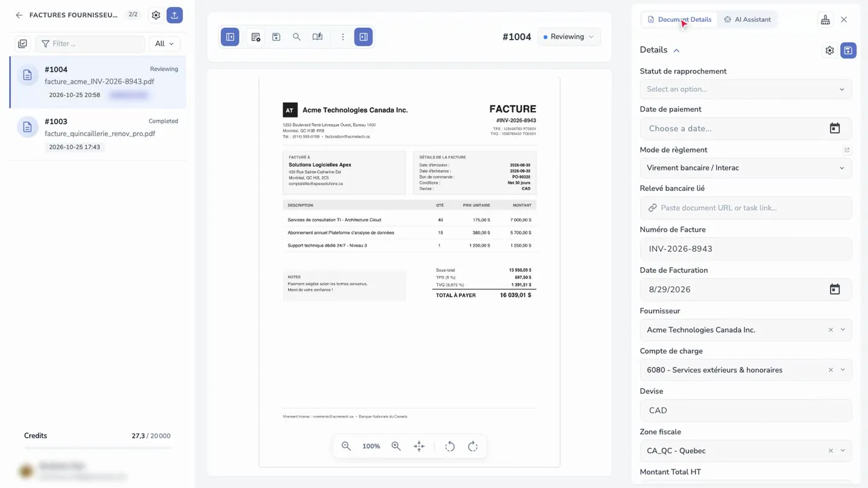Rotate the invoice clockwise
The height and width of the screenshot is (488, 868).
click(473, 446)
